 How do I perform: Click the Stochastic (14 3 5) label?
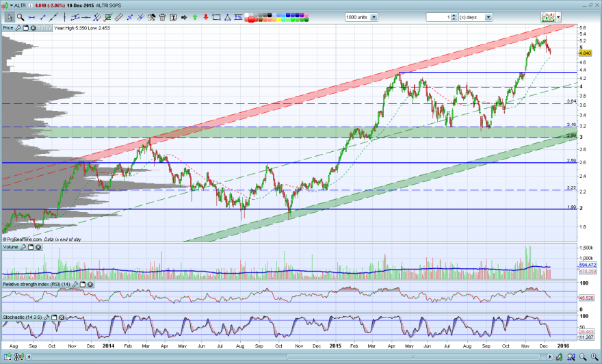coord(23,317)
